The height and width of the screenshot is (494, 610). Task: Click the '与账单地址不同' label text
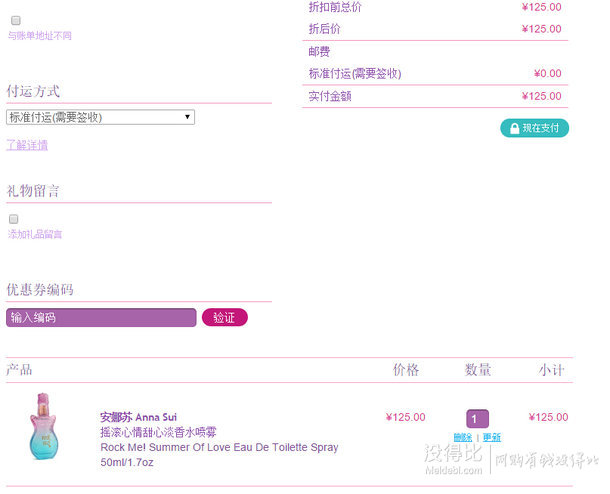coord(40,36)
